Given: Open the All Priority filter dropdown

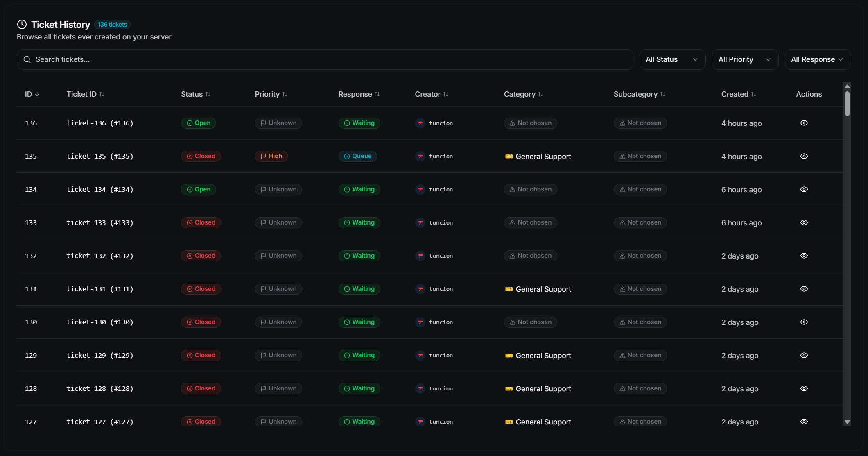Looking at the screenshot, I should [745, 59].
